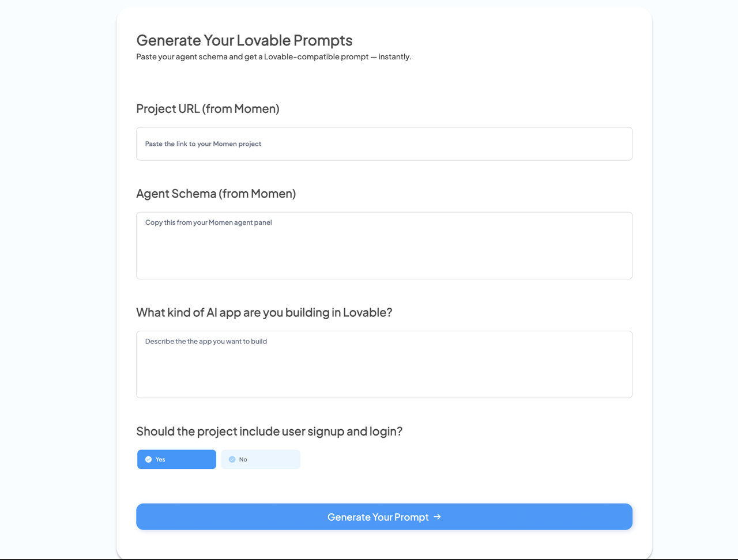Viewport: 738px width, 560px height.
Task: Click the 'What kind of AI app' question heading
Action: pyautogui.click(x=264, y=312)
